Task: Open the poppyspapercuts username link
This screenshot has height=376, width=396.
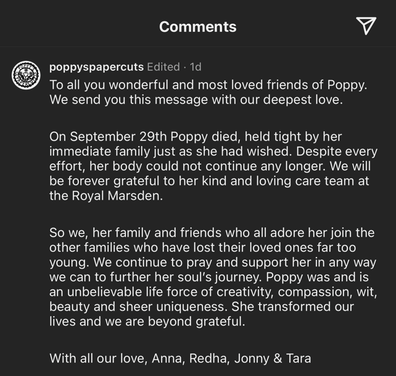Action: pyautogui.click(x=96, y=67)
